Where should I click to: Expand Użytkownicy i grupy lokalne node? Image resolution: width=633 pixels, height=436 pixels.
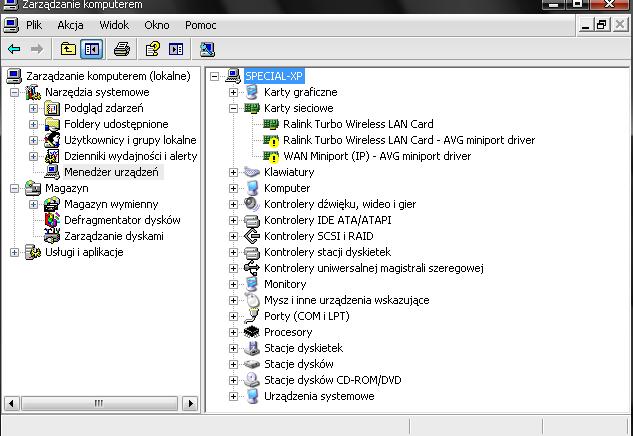point(34,140)
